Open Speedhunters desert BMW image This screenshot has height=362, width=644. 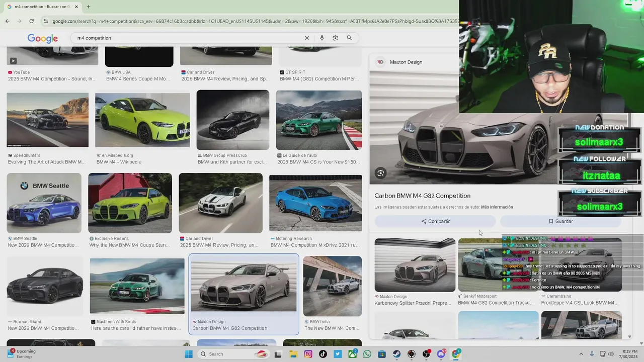[47, 120]
